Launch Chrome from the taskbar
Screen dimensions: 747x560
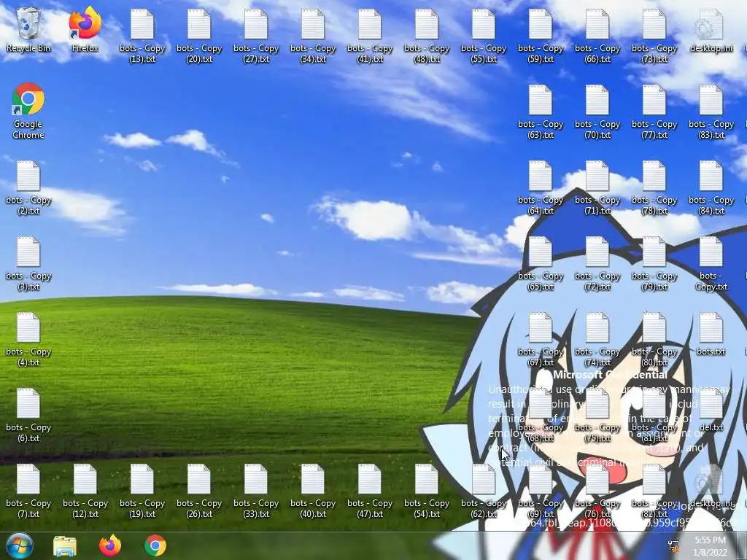tap(155, 545)
